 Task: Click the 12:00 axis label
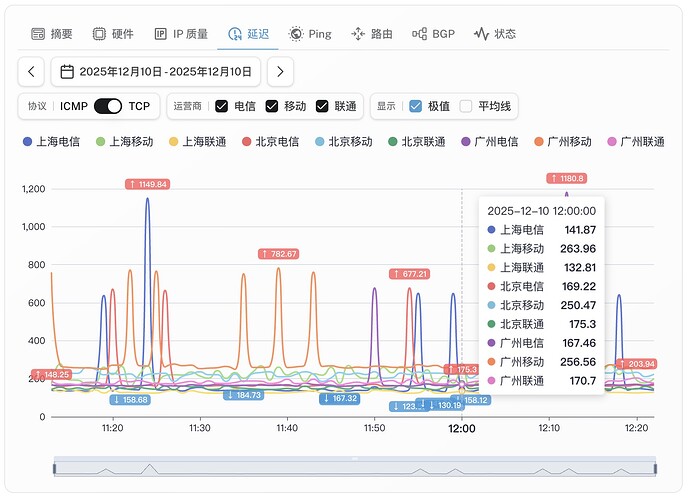pyautogui.click(x=461, y=428)
